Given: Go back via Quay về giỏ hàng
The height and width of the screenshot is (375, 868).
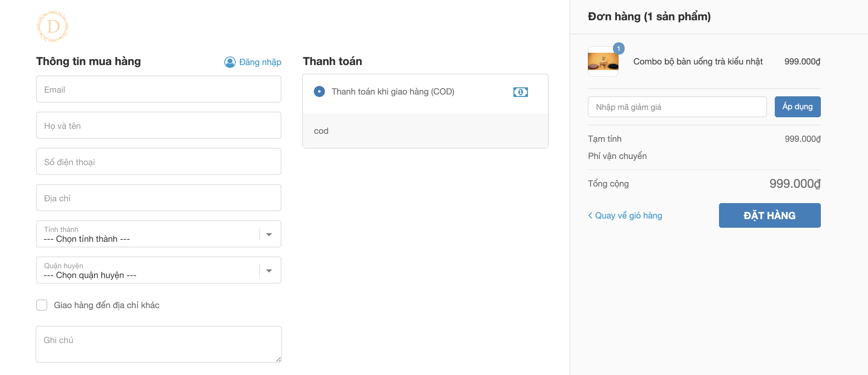Looking at the screenshot, I should coord(628,215).
